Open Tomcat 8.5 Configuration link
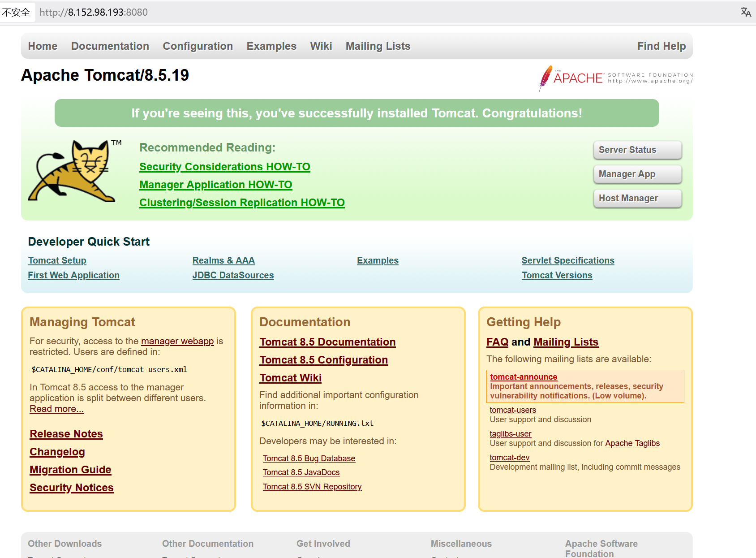756x558 pixels. point(324,360)
